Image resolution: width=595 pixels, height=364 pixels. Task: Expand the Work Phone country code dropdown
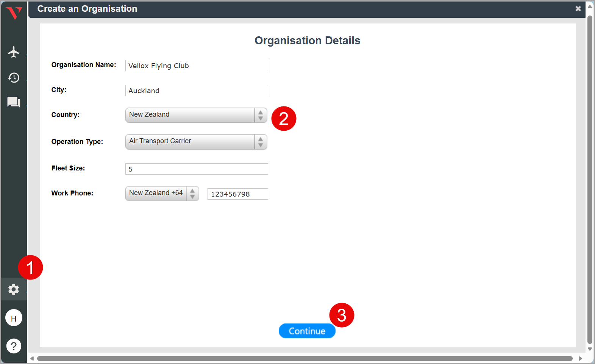click(x=162, y=194)
